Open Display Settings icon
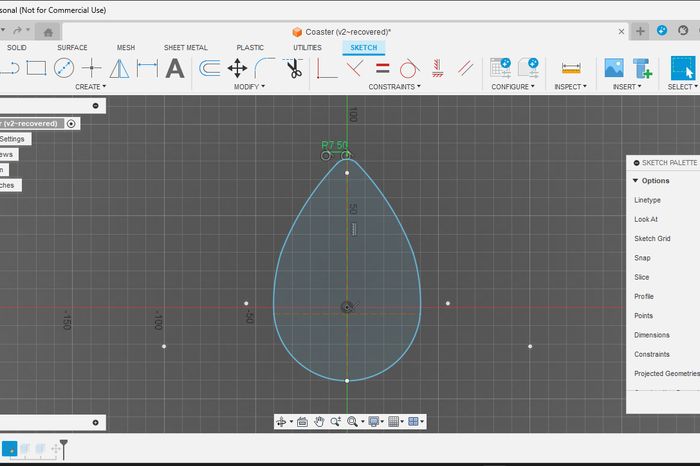700x466 pixels. [x=374, y=421]
